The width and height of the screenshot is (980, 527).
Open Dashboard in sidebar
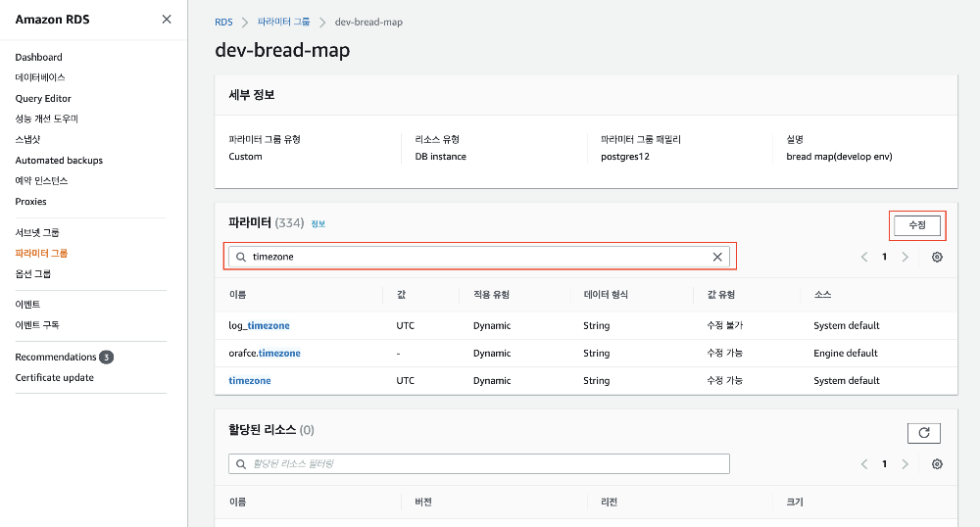tap(39, 57)
